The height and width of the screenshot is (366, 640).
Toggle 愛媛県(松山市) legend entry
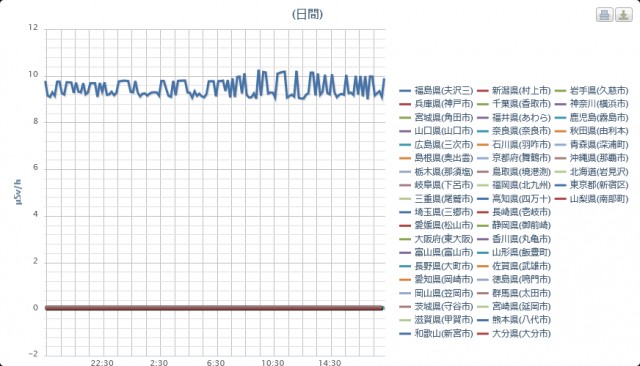436,226
